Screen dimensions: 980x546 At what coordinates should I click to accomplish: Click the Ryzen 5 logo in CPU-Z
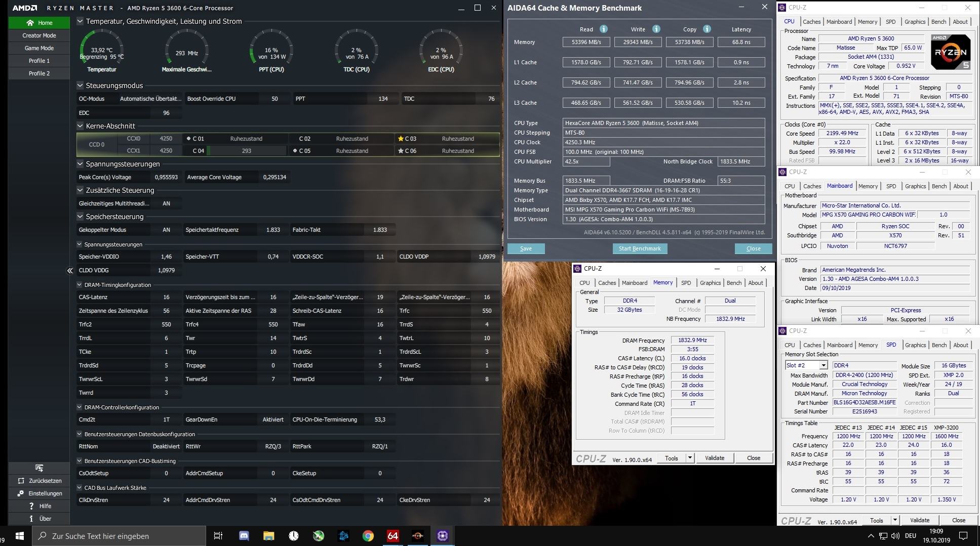[951, 52]
